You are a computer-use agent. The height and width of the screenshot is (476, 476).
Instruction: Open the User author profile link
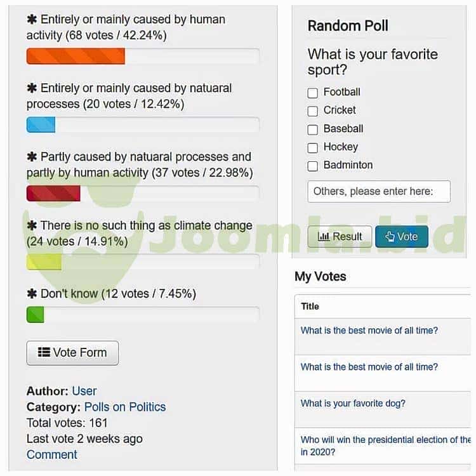coord(84,391)
